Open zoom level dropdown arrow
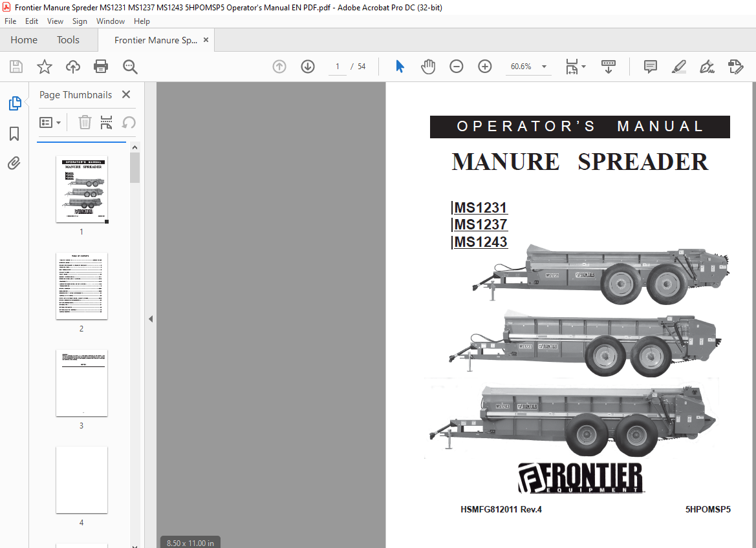Viewport: 756px width, 548px height. [545, 67]
